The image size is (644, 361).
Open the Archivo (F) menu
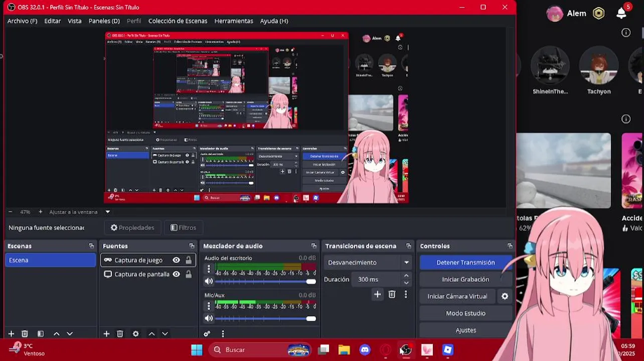pyautogui.click(x=22, y=21)
